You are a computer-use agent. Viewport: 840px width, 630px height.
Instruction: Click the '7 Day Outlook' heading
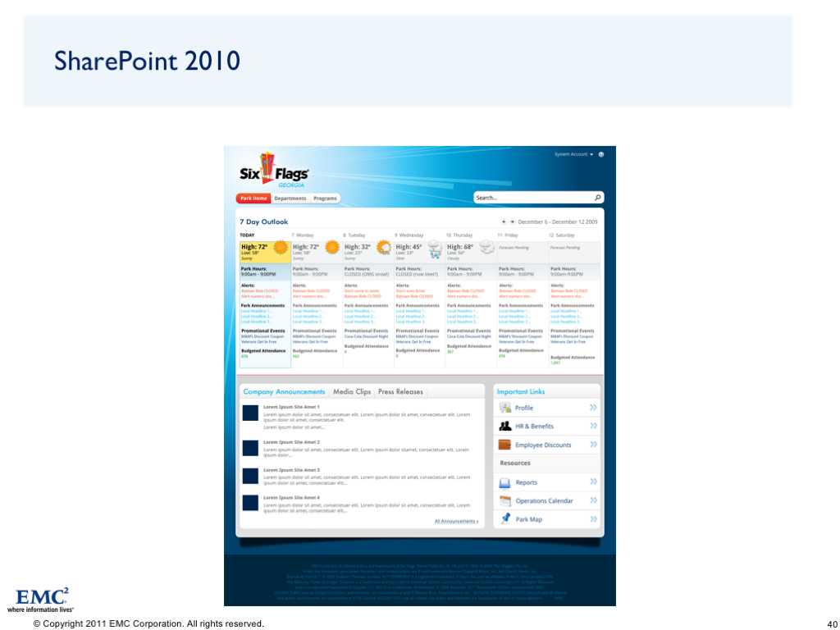[263, 221]
